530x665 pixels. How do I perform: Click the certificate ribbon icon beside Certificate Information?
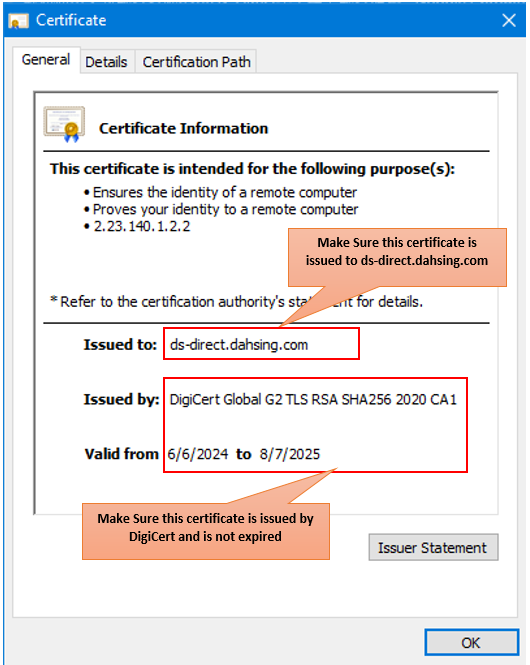point(64,124)
